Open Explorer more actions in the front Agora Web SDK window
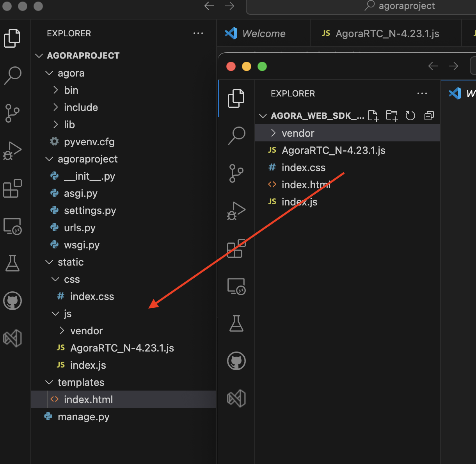The height and width of the screenshot is (464, 476). point(422,93)
